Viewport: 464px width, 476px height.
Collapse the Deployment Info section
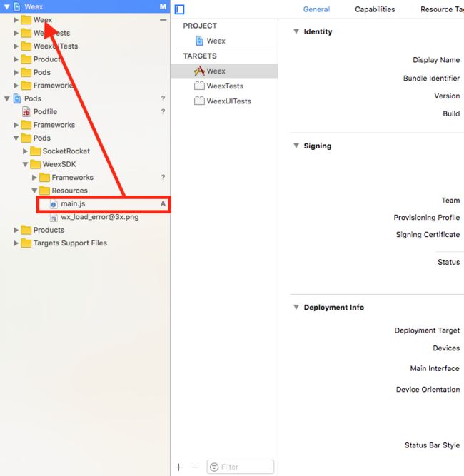296,307
